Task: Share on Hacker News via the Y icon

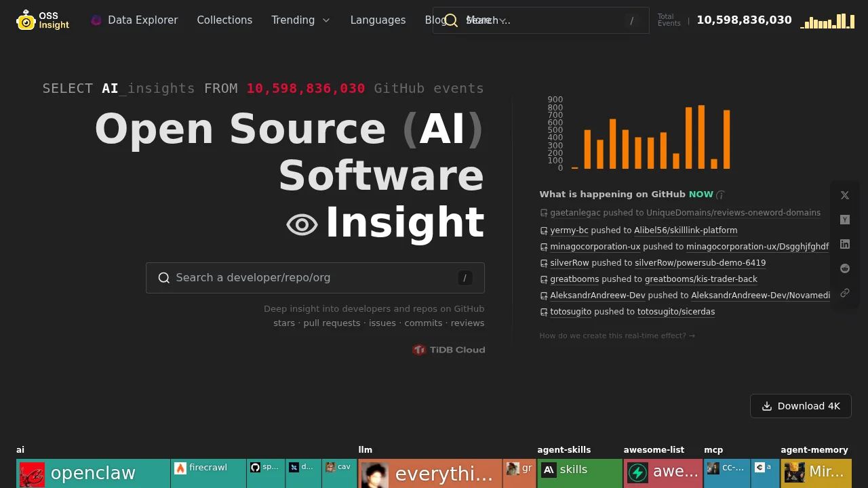Action: click(844, 220)
